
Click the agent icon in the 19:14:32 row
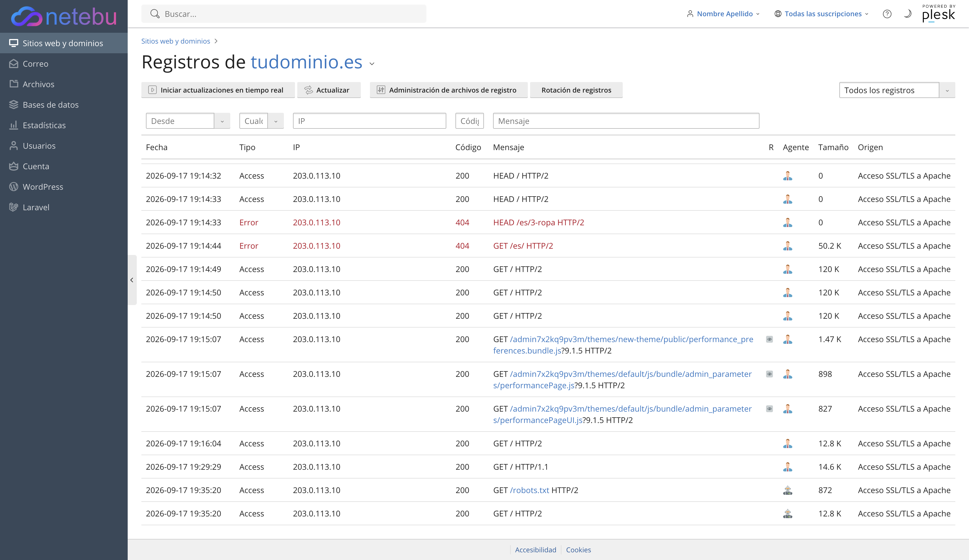pos(787,176)
